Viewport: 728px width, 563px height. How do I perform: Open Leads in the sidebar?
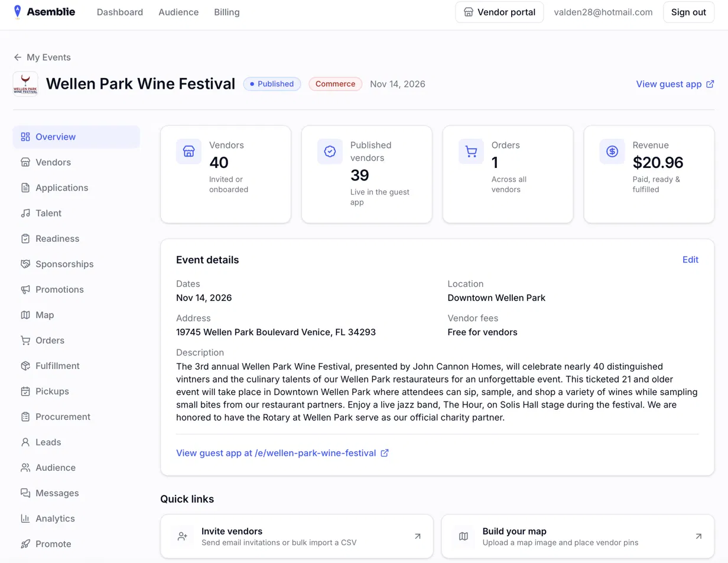point(76,442)
